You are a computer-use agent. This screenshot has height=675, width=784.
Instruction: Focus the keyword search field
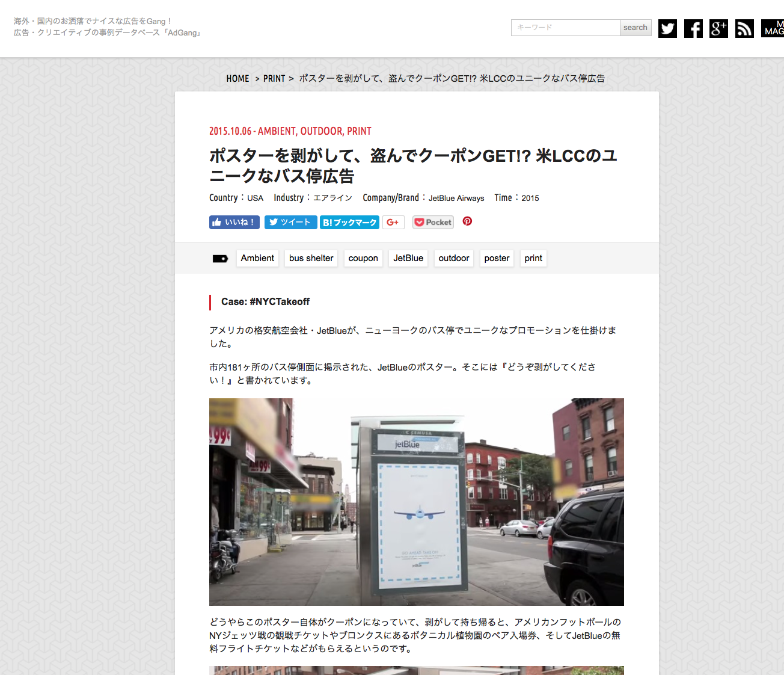point(565,28)
